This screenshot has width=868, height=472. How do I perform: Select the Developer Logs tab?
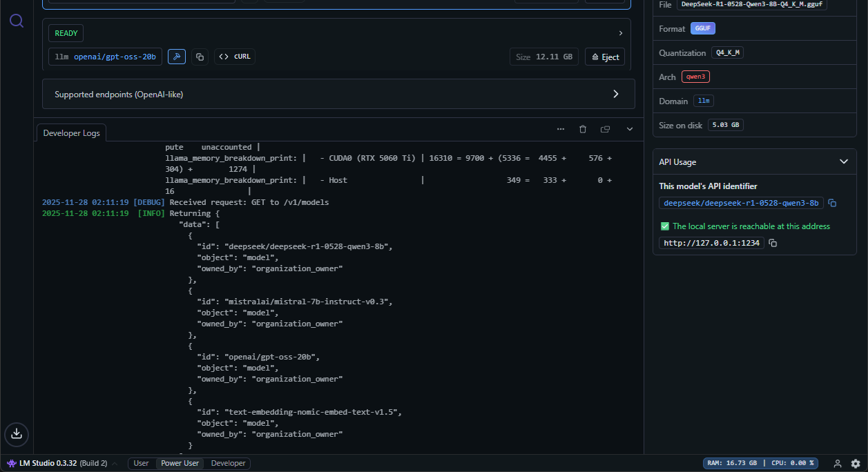point(72,132)
